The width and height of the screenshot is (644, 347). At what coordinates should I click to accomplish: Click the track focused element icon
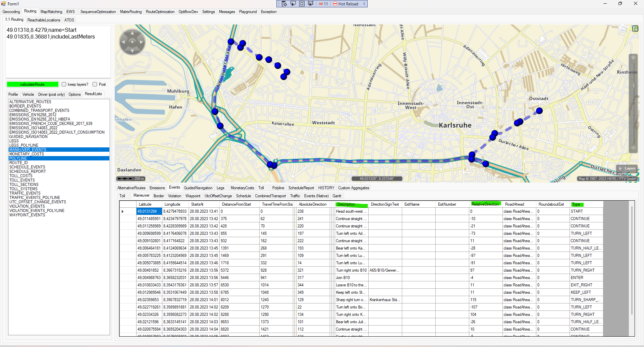tap(310, 4)
